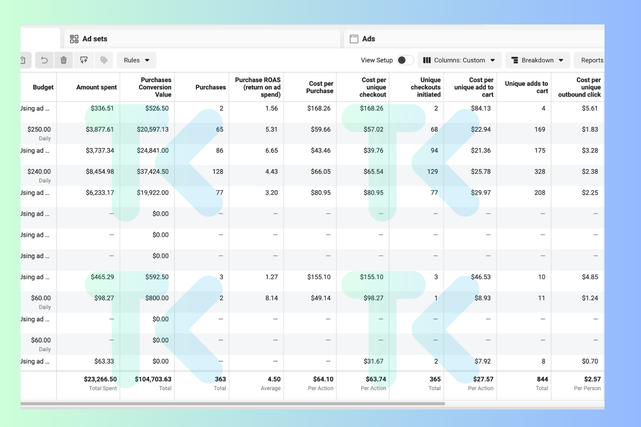Click the icon between trash and tag
The width and height of the screenshot is (641, 427).
[84, 60]
